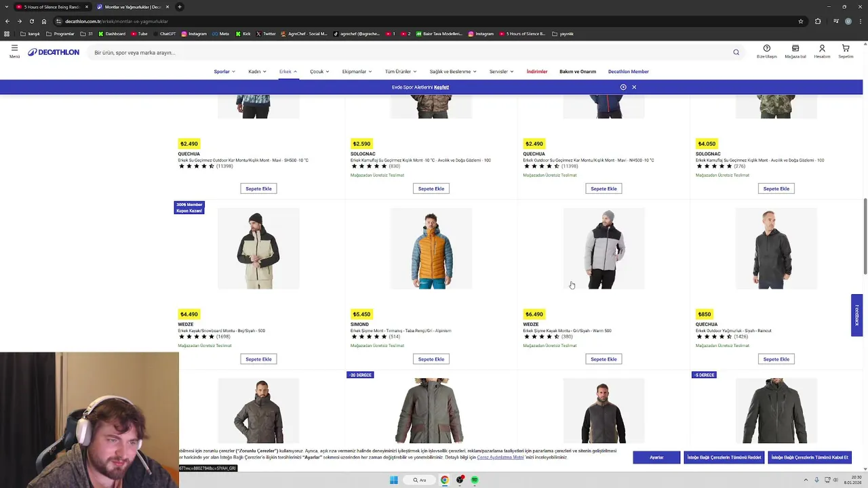Show hidden system tray icons

coord(806,480)
